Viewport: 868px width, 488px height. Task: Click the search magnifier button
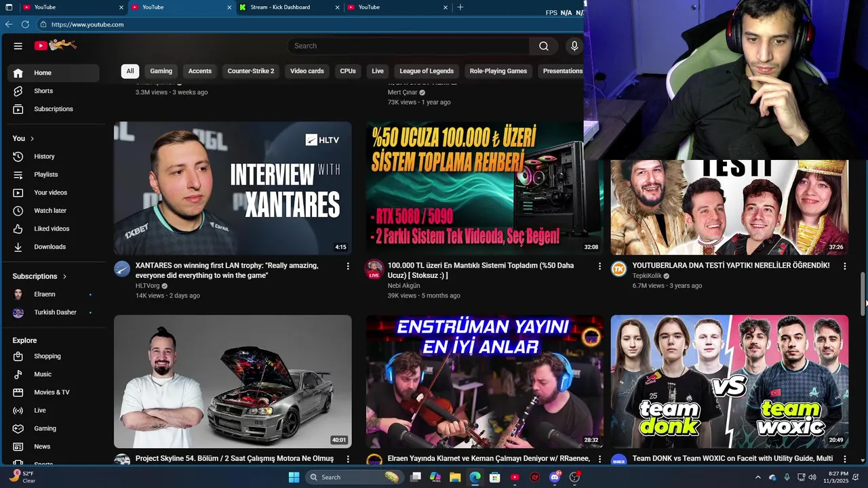coord(544,46)
